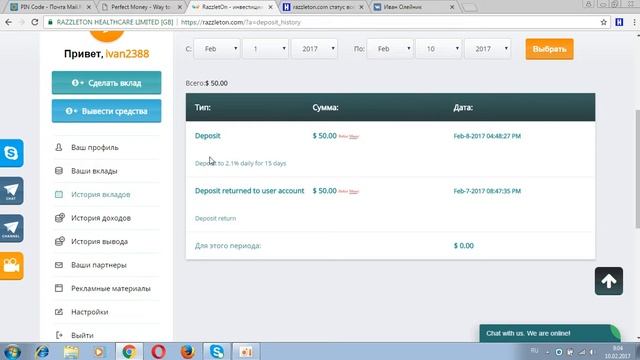Open the Firefox taskbar icon
The width and height of the screenshot is (640, 360).
[x=187, y=351]
